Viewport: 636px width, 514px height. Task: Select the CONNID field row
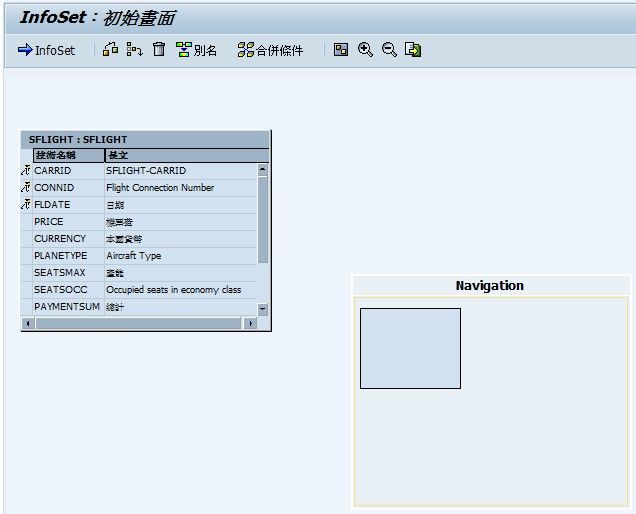coord(139,188)
